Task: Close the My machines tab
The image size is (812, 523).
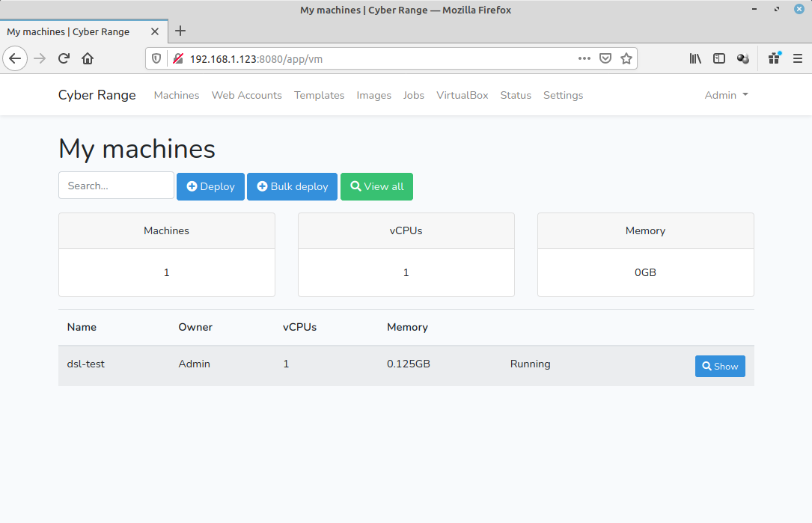Action: (x=154, y=31)
